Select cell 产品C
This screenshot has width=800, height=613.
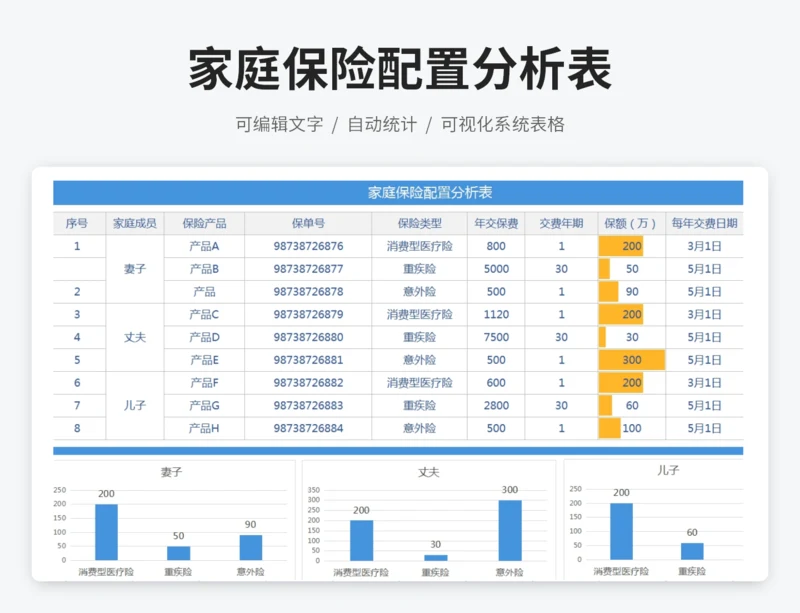tap(204, 314)
